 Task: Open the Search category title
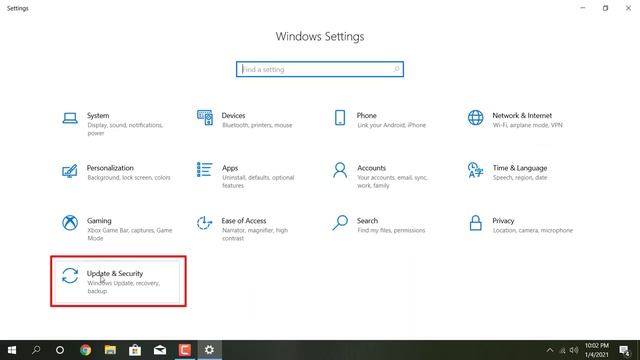tap(367, 220)
